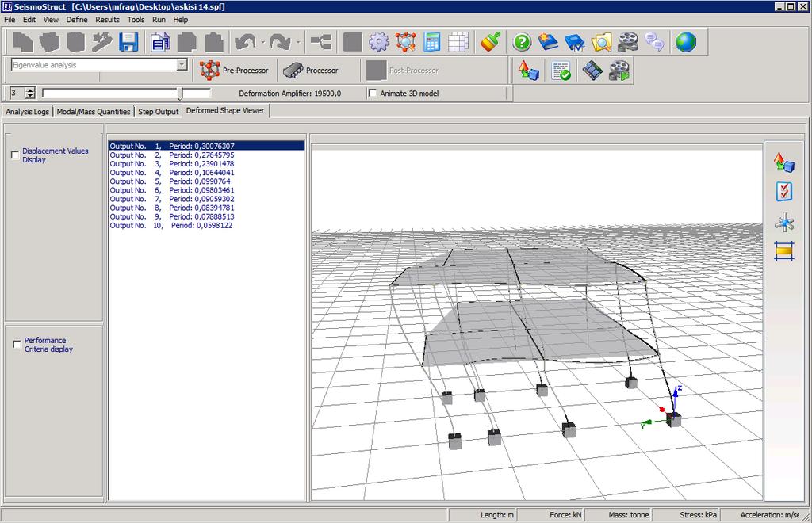Click the folder with magnifier icon
812x523 pixels.
pyautogui.click(x=601, y=42)
